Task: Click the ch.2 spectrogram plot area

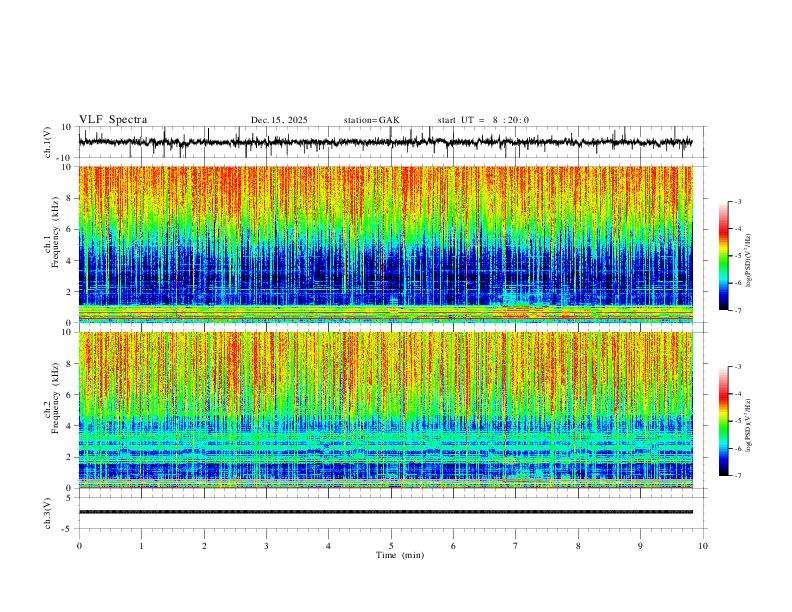Action: pos(385,410)
